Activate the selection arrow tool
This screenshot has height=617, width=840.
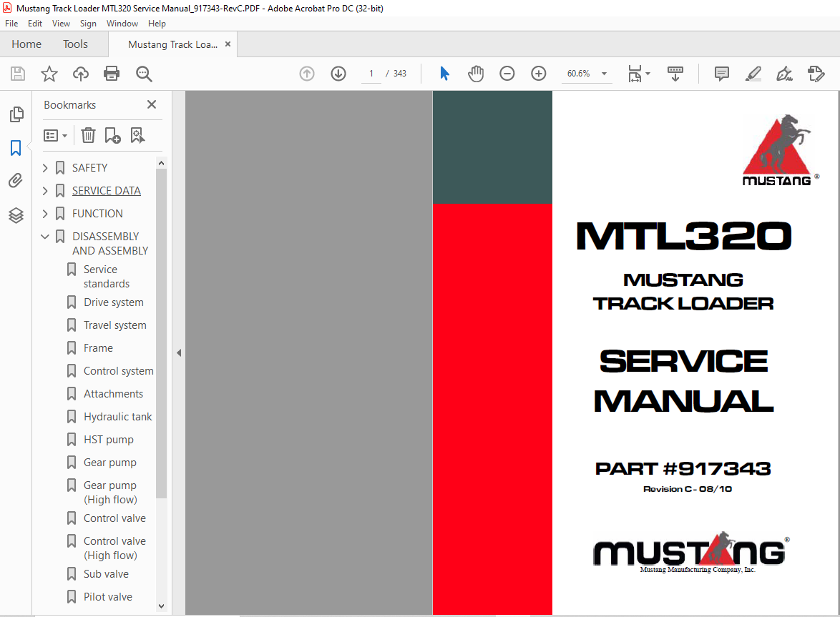(x=444, y=74)
